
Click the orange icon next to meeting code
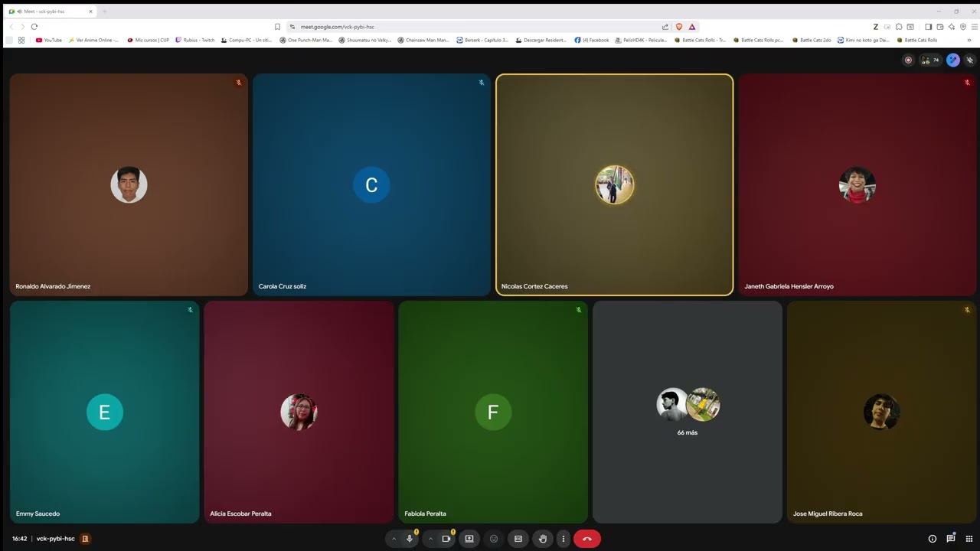click(85, 539)
